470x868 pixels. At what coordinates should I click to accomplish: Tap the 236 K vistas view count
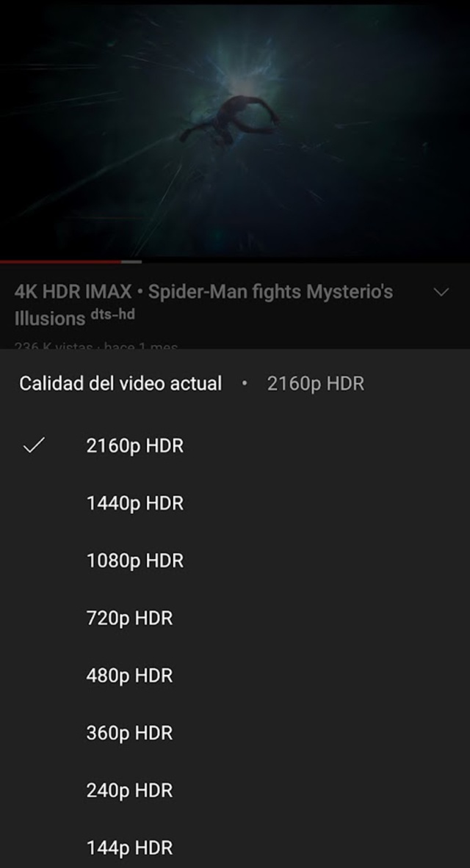click(x=53, y=346)
